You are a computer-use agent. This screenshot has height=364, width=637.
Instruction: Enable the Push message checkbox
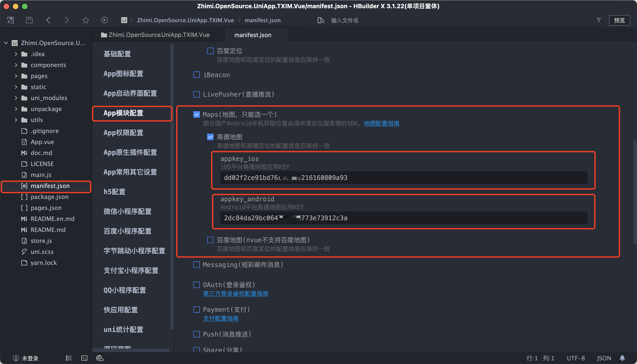(197, 334)
